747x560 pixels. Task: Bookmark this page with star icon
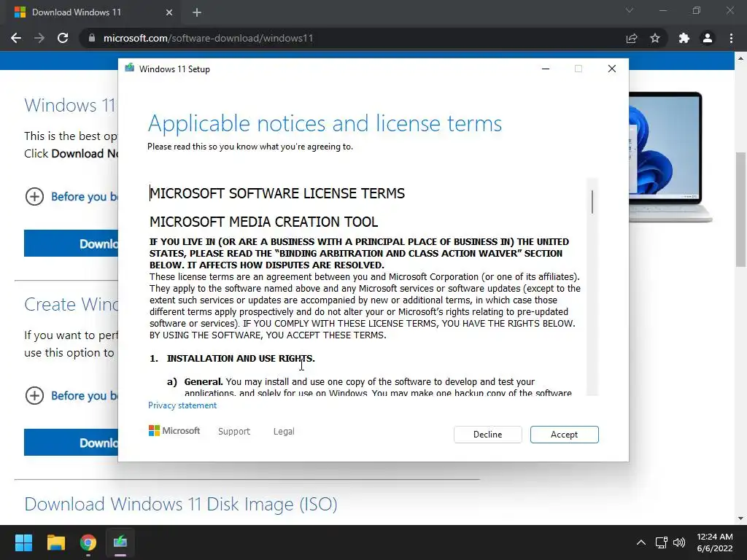[x=655, y=38]
